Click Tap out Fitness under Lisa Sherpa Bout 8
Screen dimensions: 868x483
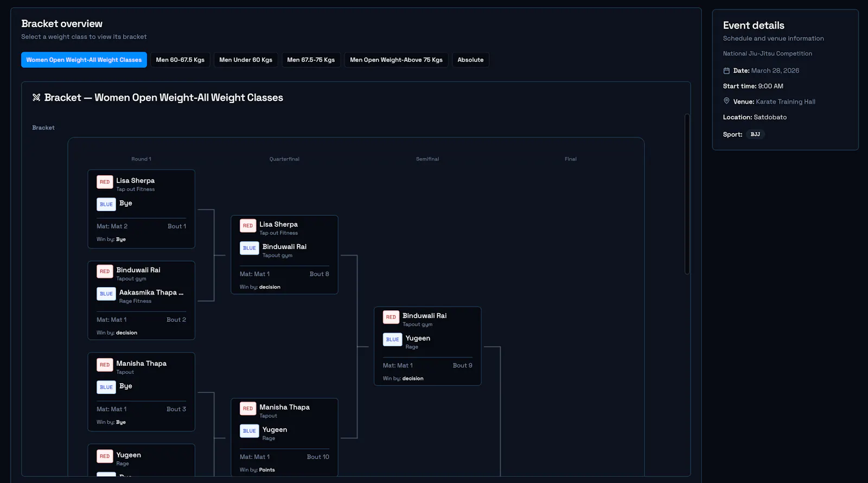278,233
